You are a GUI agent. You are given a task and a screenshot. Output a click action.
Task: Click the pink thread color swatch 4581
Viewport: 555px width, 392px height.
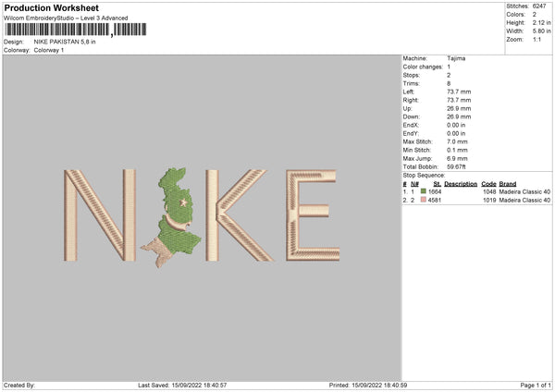[x=424, y=200]
